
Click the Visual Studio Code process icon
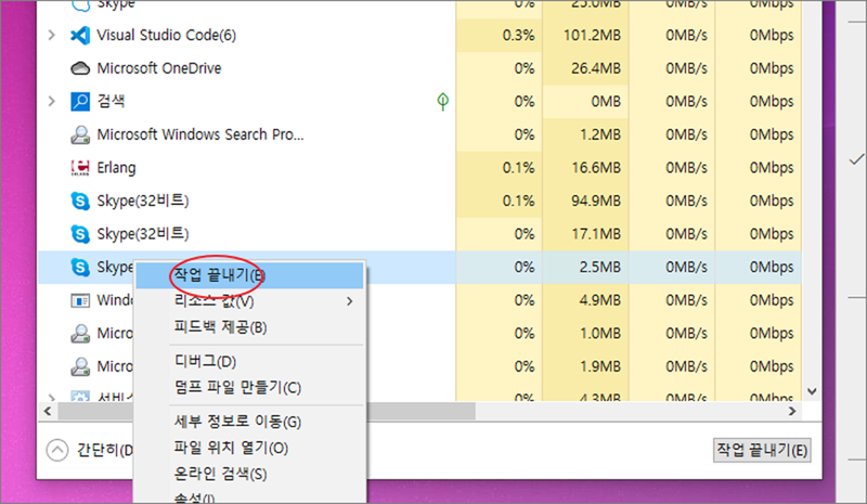pos(80,35)
